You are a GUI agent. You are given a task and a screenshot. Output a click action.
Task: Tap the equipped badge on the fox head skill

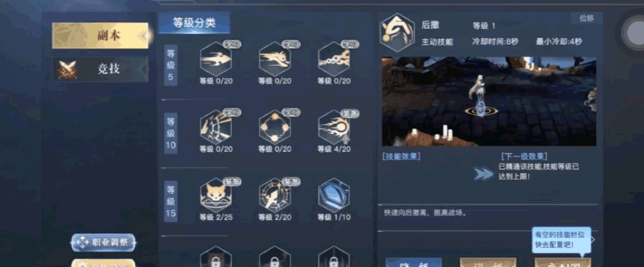click(x=233, y=182)
